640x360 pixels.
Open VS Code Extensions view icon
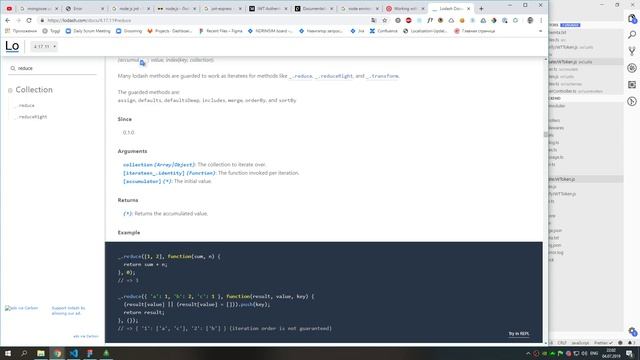[632, 84]
